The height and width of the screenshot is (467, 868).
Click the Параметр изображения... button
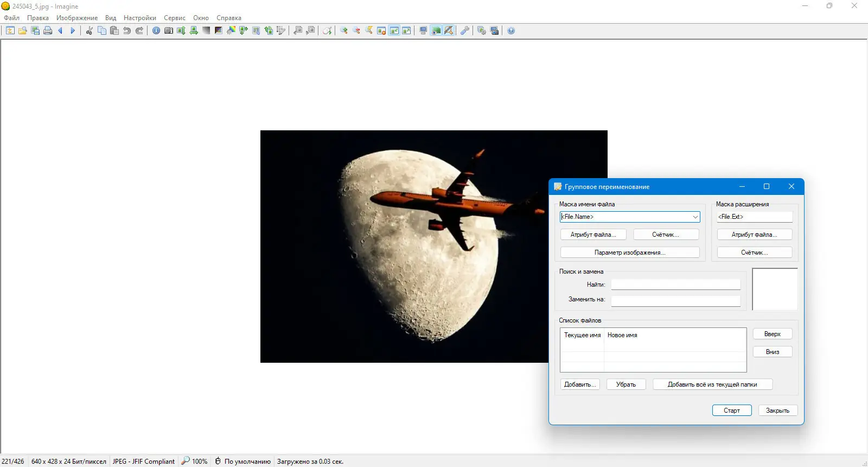point(629,253)
